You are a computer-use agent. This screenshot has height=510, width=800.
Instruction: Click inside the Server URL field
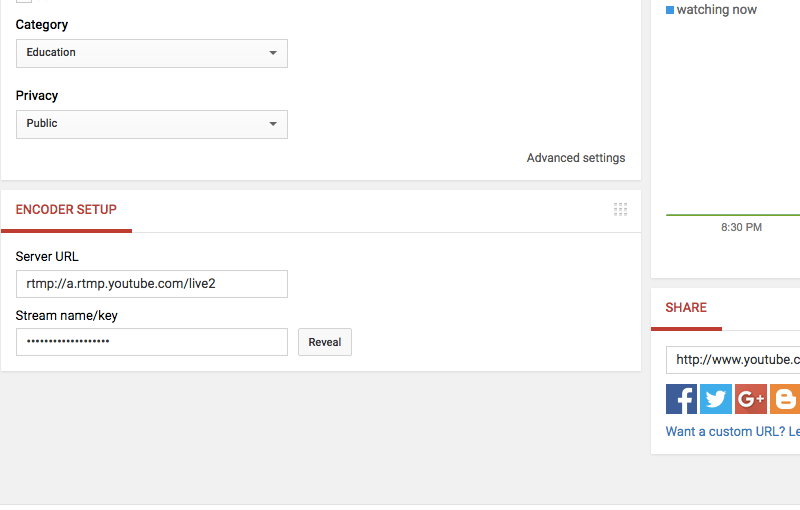pyautogui.click(x=151, y=284)
